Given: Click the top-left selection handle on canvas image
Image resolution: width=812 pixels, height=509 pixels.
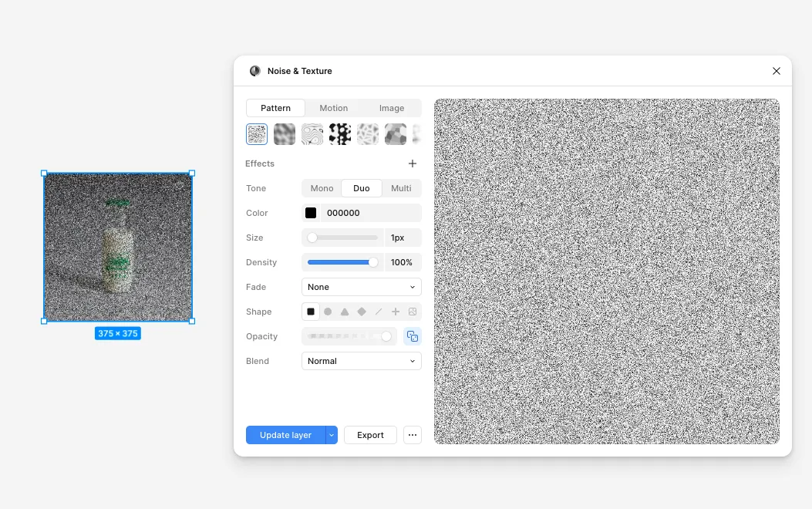Looking at the screenshot, I should coord(44,174).
